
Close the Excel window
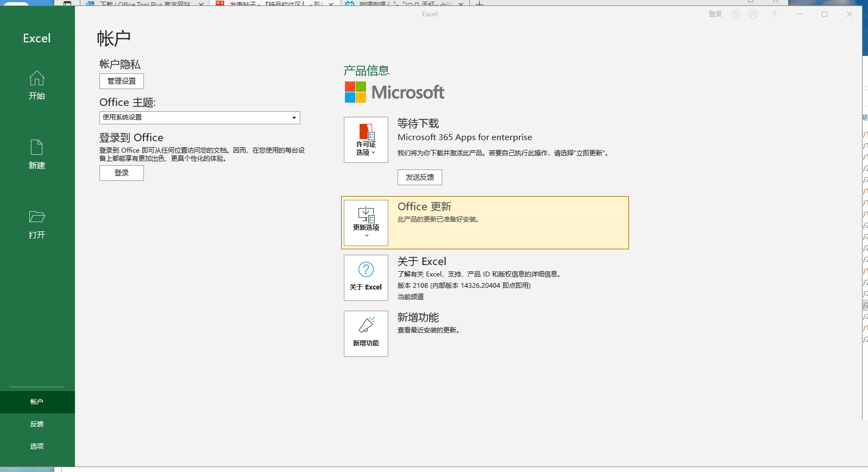click(x=849, y=14)
